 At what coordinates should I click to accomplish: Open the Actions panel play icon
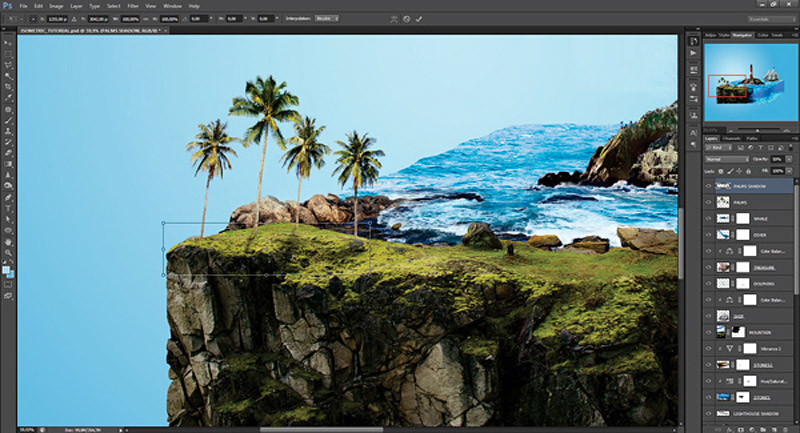(693, 53)
